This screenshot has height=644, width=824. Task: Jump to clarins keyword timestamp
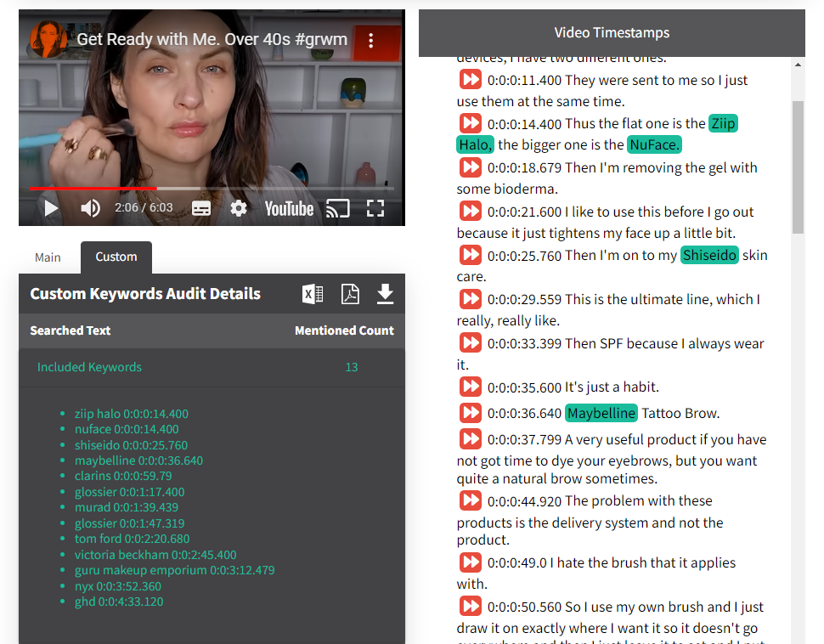[123, 476]
